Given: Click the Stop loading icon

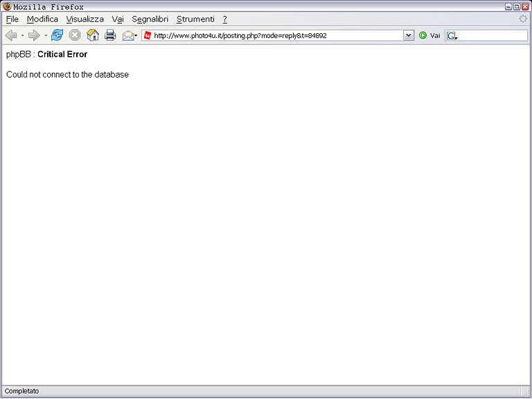Looking at the screenshot, I should tap(75, 35).
